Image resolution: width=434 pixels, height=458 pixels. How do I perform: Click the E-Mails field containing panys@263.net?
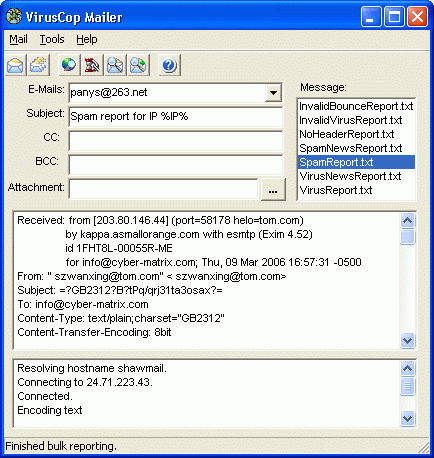pos(167,92)
